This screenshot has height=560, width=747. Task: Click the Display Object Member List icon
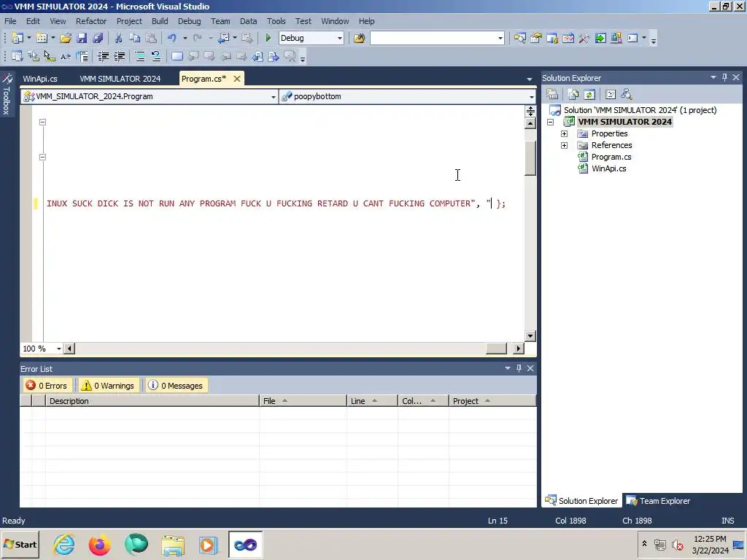pyautogui.click(x=18, y=57)
